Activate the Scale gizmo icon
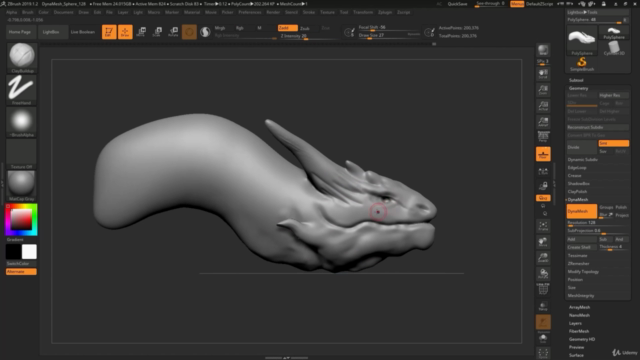Screen dimensions: 640x360 tap(157, 32)
